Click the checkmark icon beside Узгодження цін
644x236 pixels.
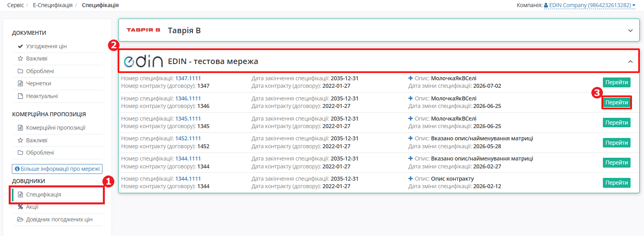click(20, 46)
